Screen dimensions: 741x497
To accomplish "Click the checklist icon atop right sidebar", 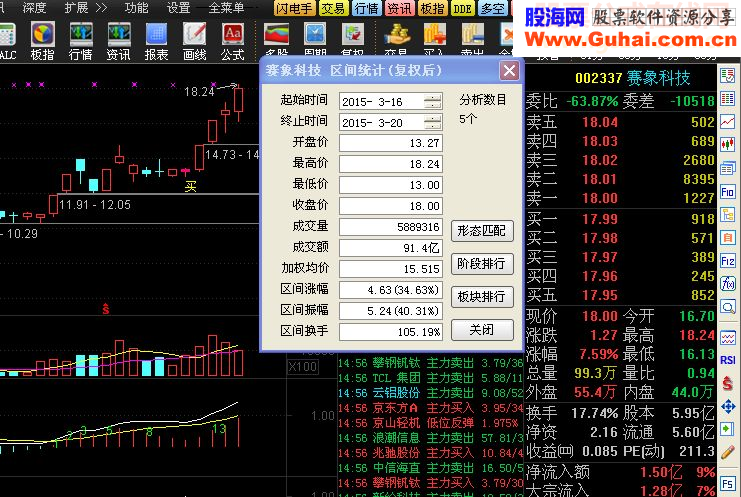I will (728, 76).
